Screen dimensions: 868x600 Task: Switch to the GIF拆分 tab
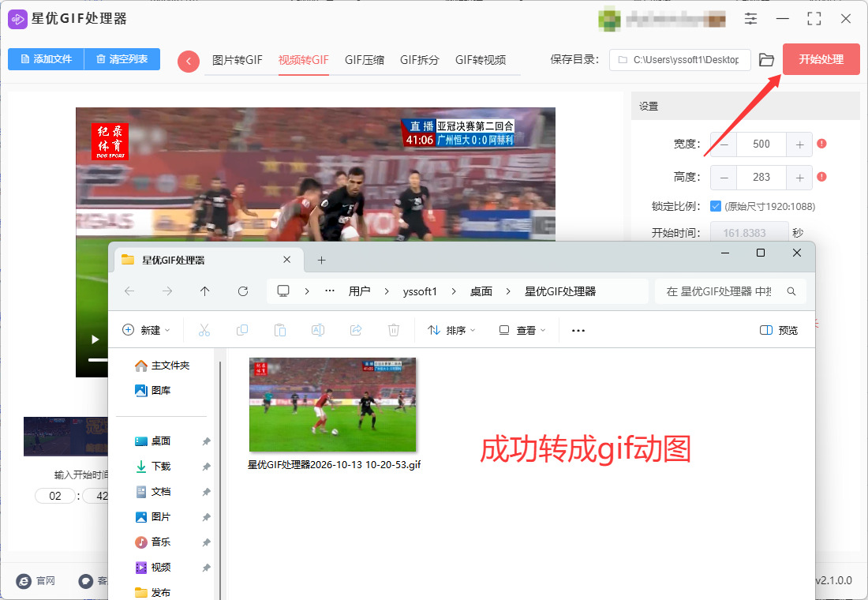click(420, 60)
